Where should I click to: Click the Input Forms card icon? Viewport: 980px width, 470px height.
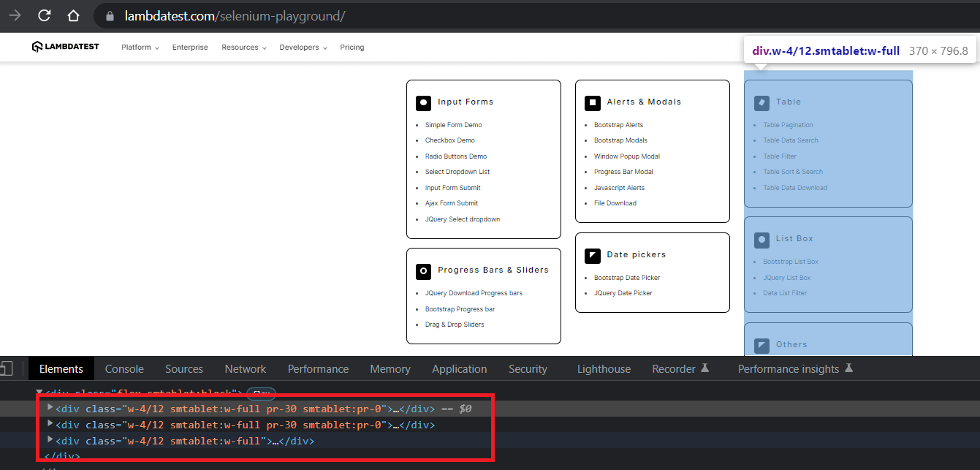pos(424,102)
